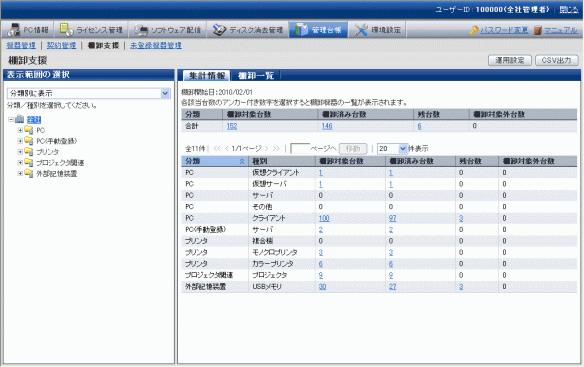Screen dimensions: 584x367
Task: Open the 20 件表示 page size dropdown
Action: pos(392,149)
